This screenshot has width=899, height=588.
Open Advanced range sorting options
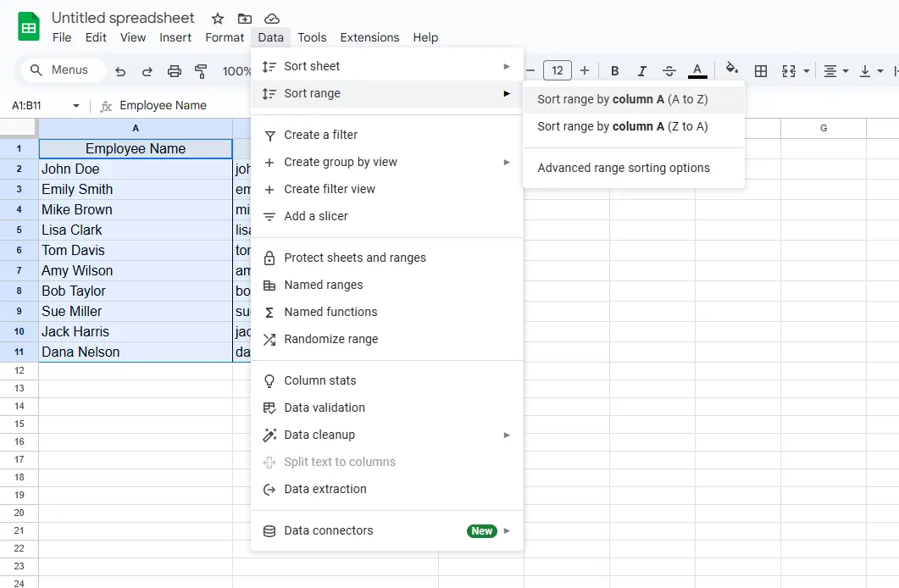[624, 168]
